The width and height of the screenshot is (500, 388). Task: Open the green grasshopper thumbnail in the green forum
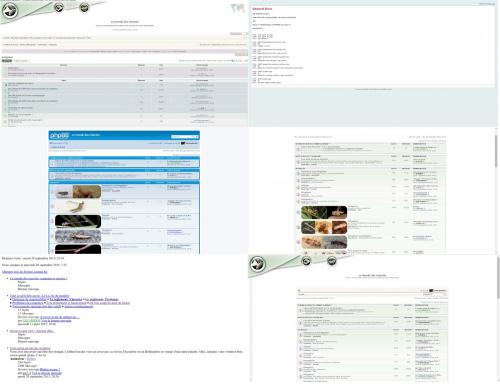(324, 213)
